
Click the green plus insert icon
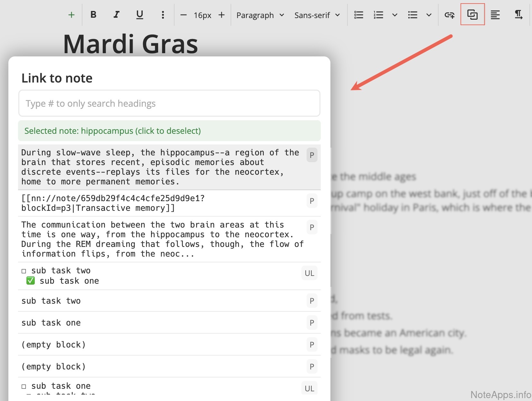coord(71,15)
